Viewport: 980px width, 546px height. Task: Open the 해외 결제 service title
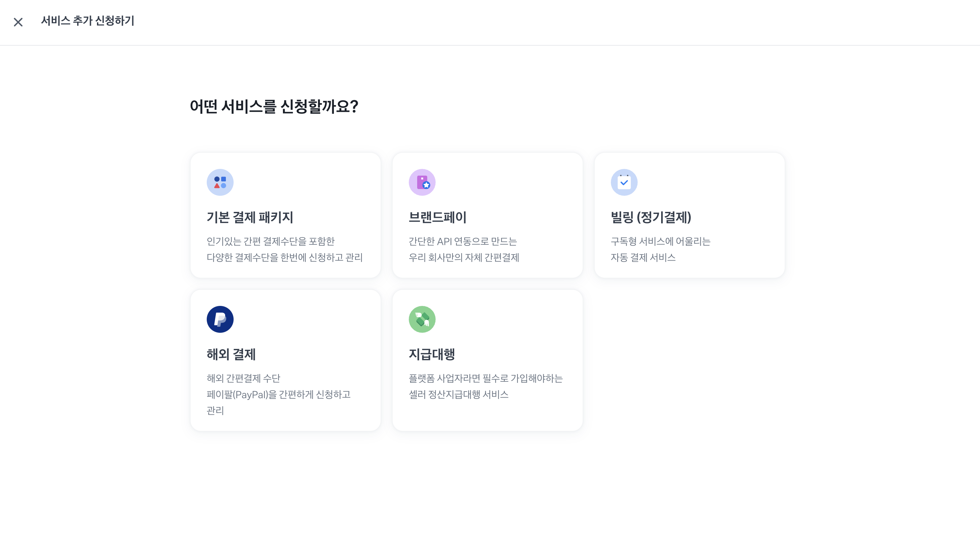pyautogui.click(x=231, y=355)
